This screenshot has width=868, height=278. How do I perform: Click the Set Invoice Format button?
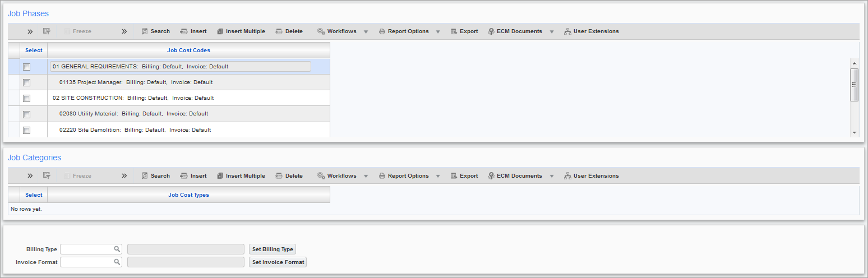(278, 262)
